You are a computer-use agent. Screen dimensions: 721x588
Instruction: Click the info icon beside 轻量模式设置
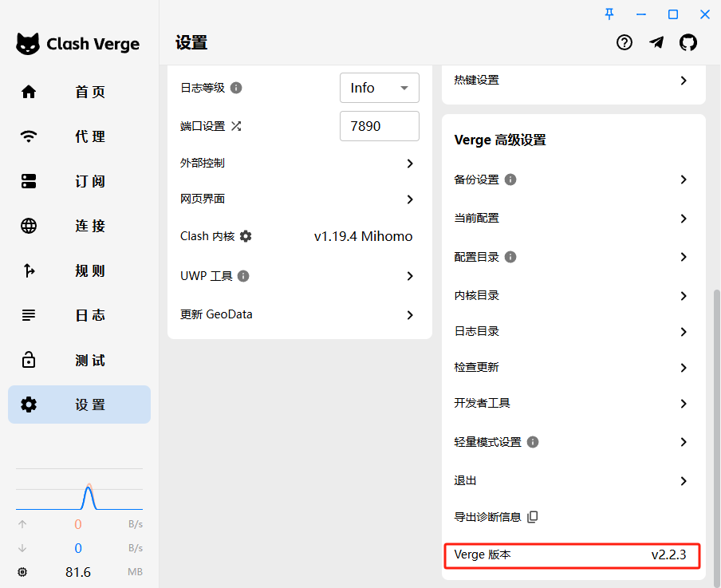pyautogui.click(x=533, y=442)
